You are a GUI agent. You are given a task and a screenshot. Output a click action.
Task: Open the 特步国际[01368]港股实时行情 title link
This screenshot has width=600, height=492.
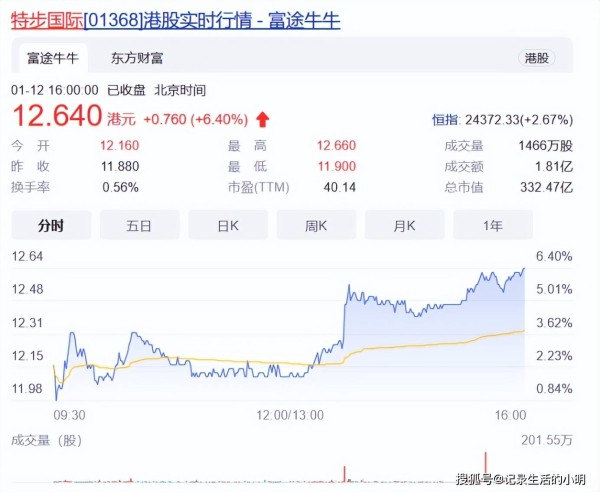coord(176,20)
